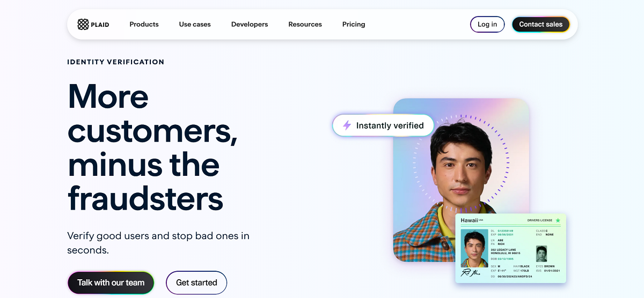Click Talk with our team button
Viewport: 644px width, 298px height.
(111, 282)
